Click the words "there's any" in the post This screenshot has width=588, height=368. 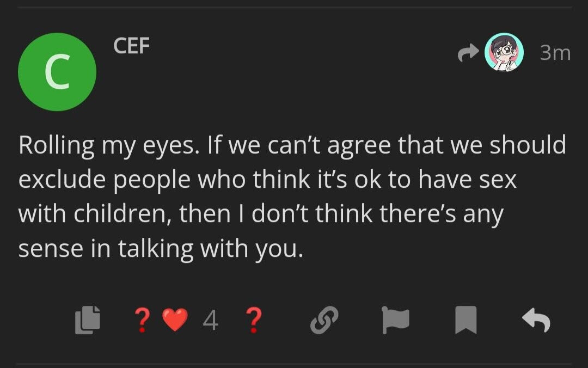pyautogui.click(x=442, y=215)
